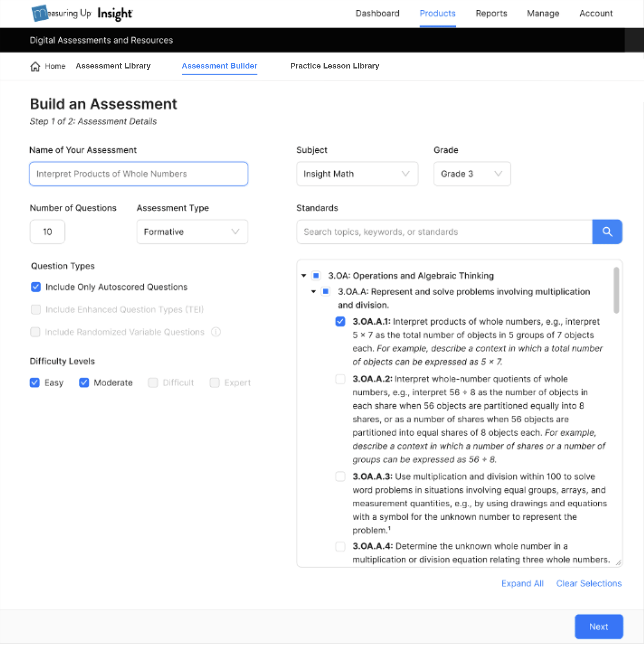644x645 pixels.
Task: Open the Subject dropdown showing Insight Math
Action: 357,174
